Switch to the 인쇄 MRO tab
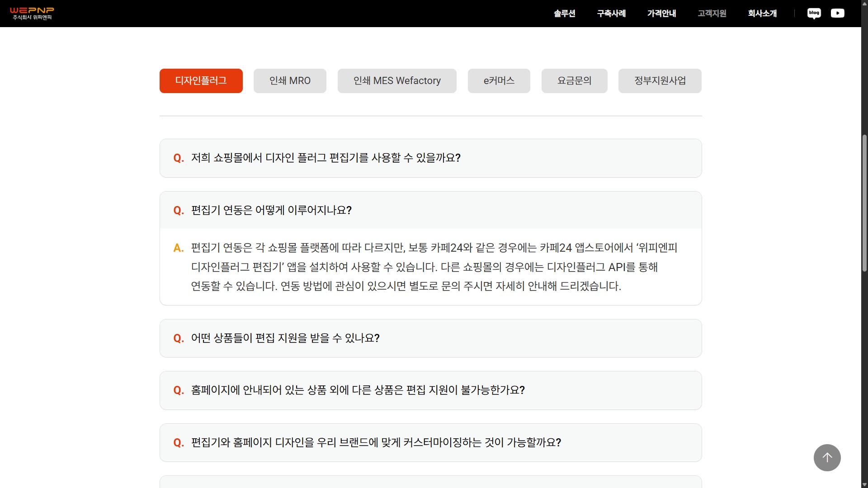The image size is (868, 488). [x=290, y=81]
